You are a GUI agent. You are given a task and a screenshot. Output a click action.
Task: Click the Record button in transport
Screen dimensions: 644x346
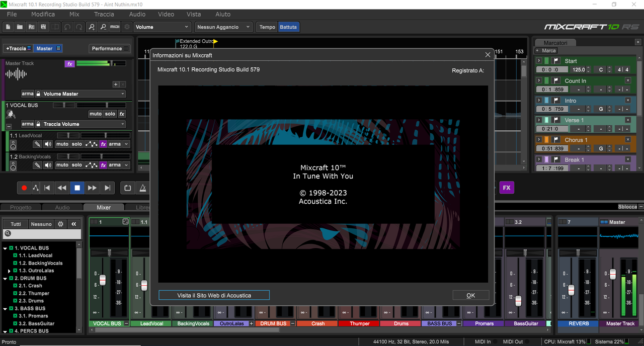[x=24, y=188]
